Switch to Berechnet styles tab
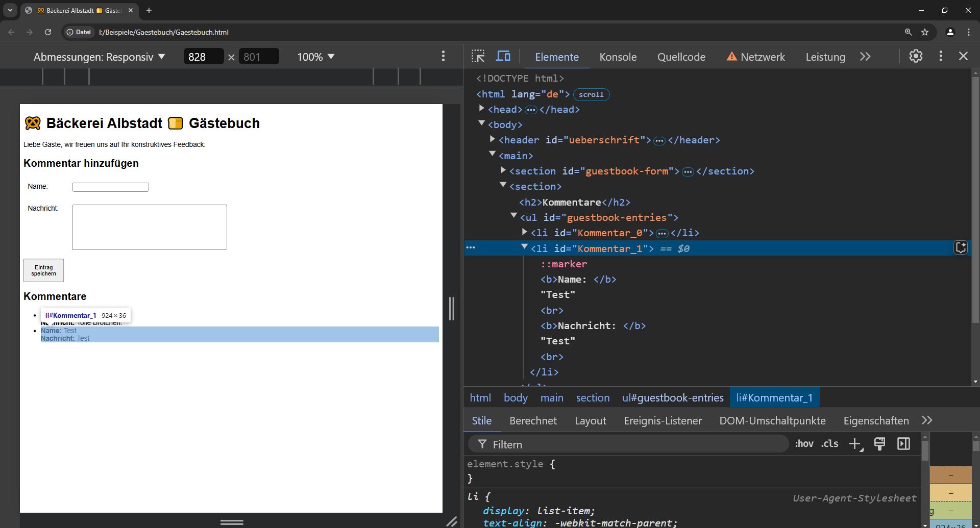 (x=533, y=420)
